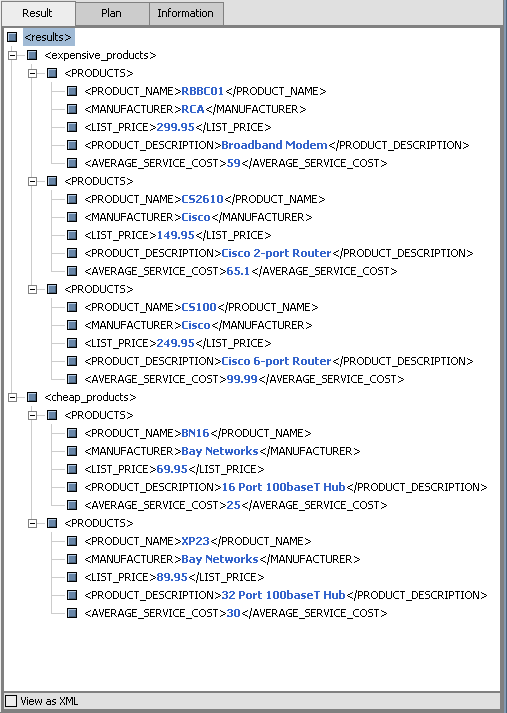Viewport: 507px width, 713px height.
Task: Collapse the PRODUCTS node containing BN16
Action: 33,415
